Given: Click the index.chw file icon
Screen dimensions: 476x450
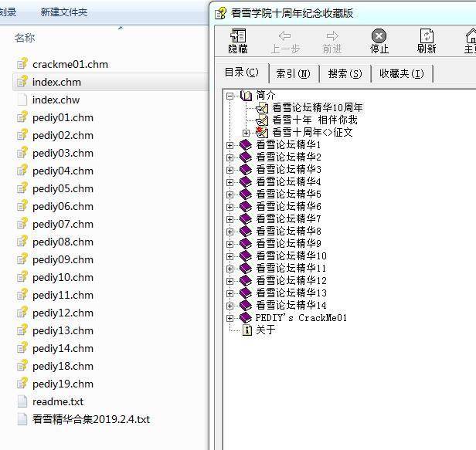Looking at the screenshot, I should pos(22,100).
